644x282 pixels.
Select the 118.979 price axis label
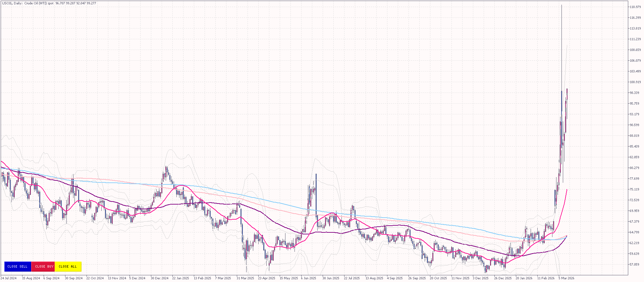pyautogui.click(x=635, y=7)
